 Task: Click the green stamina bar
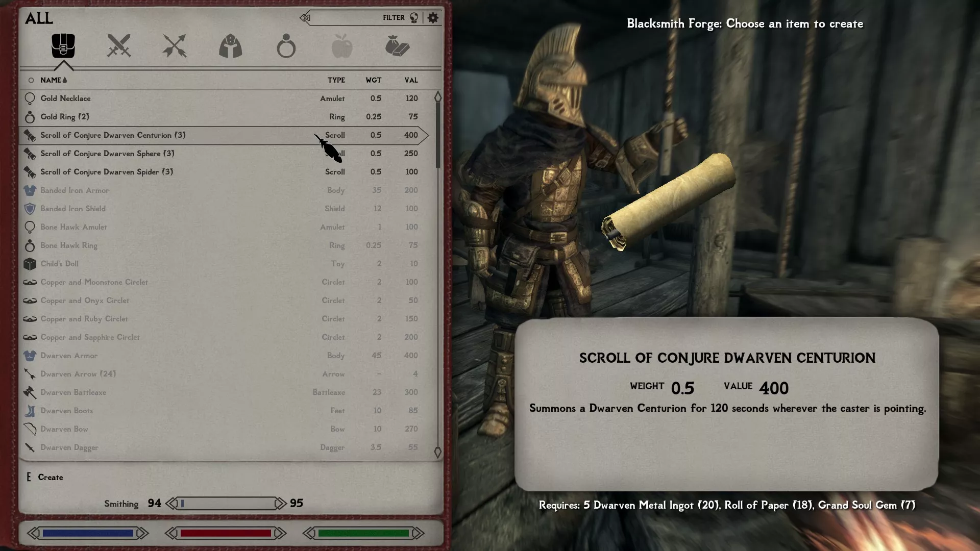[363, 533]
